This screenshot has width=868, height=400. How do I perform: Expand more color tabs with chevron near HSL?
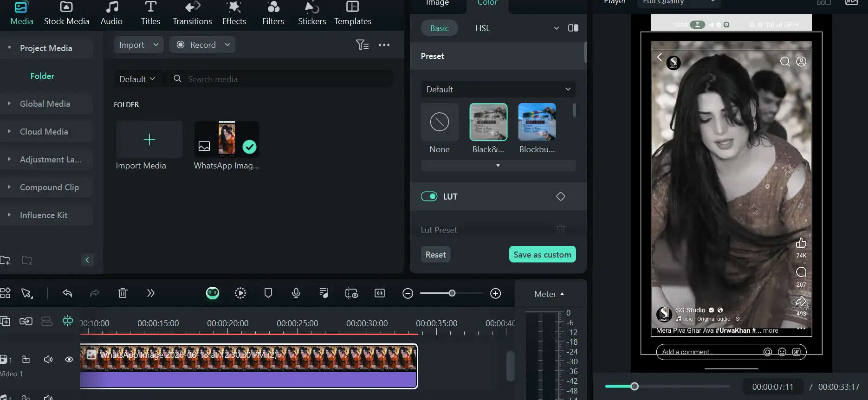pos(557,28)
